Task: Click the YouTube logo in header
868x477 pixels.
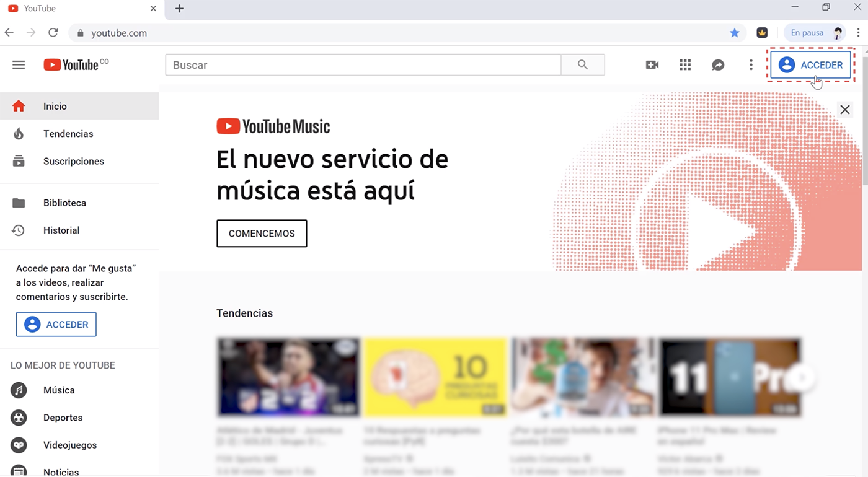Action: (x=76, y=64)
